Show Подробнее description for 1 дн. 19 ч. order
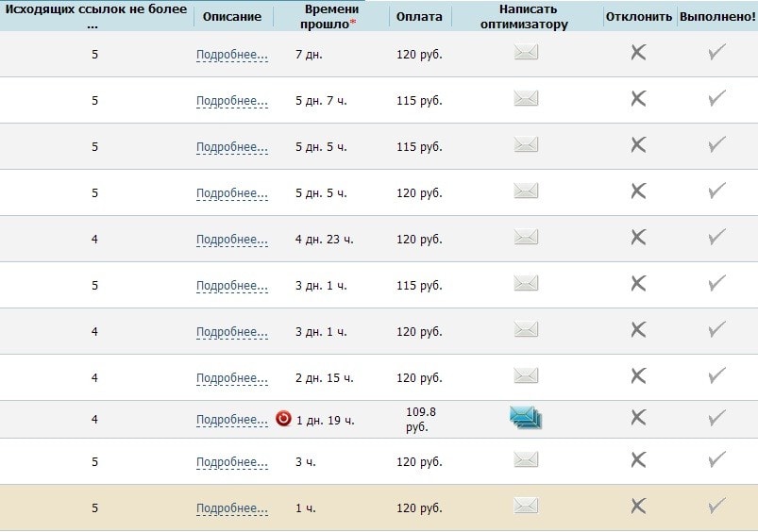Image resolution: width=758 pixels, height=532 pixels. 231,420
